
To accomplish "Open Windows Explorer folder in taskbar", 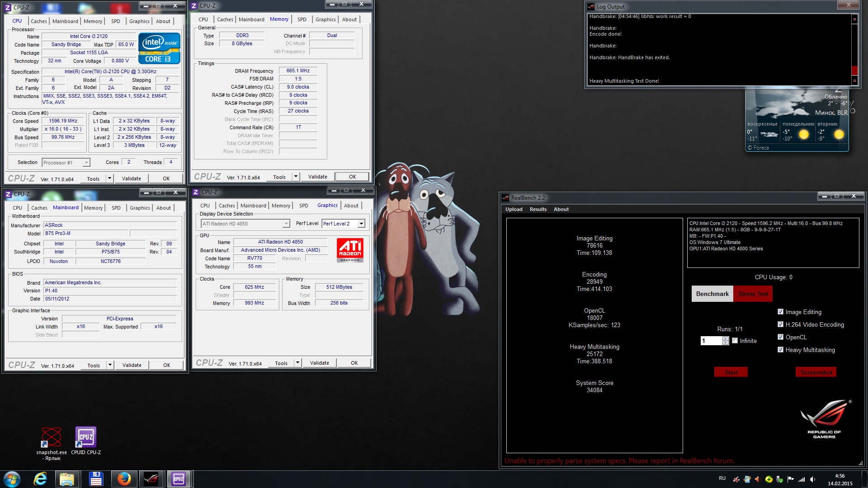I will pyautogui.click(x=67, y=479).
